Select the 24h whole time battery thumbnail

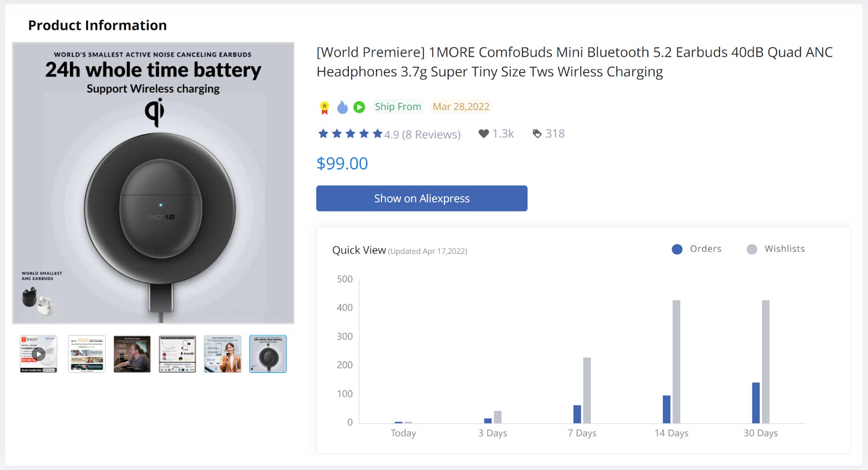pos(267,354)
